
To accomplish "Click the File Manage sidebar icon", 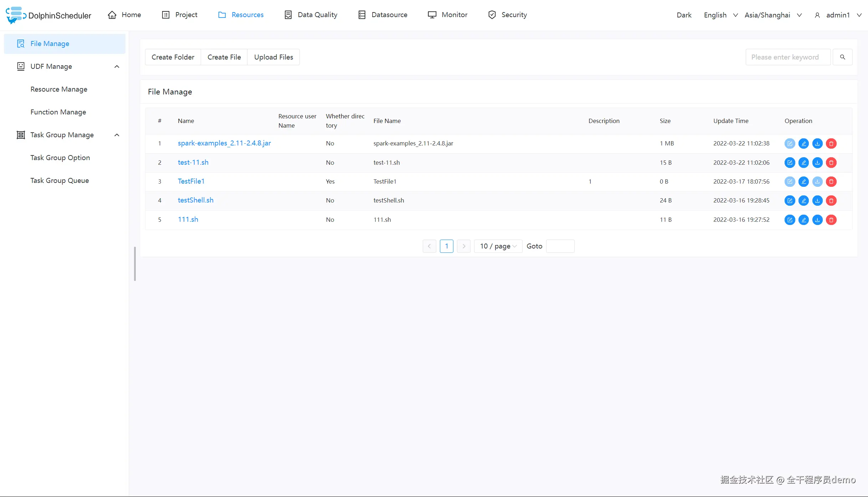I will (x=20, y=43).
